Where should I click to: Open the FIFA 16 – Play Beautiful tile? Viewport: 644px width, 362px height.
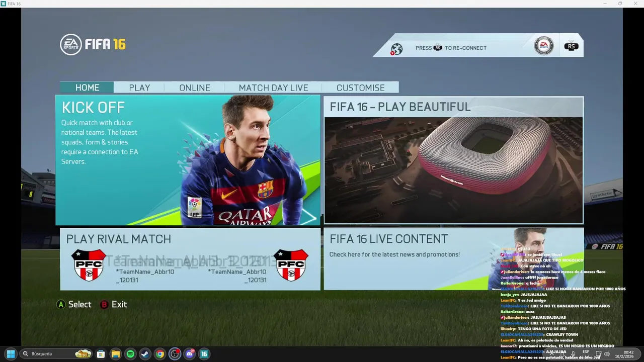tap(453, 160)
